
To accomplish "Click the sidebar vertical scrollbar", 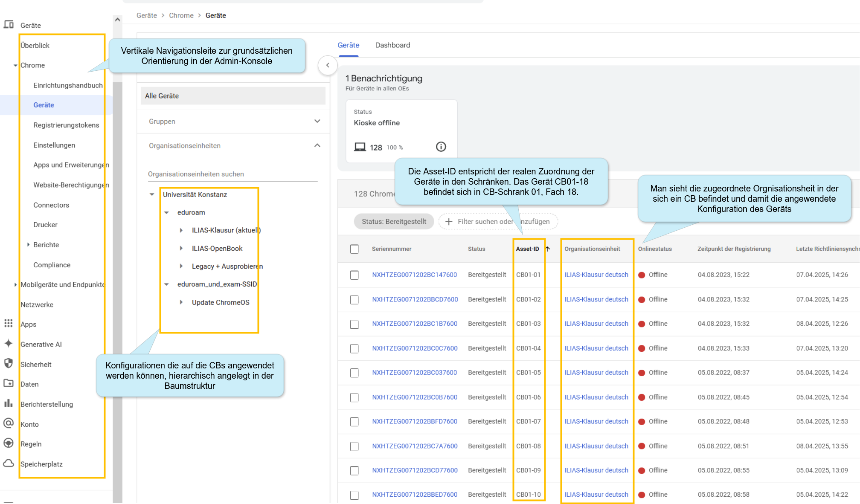I will pos(117,256).
